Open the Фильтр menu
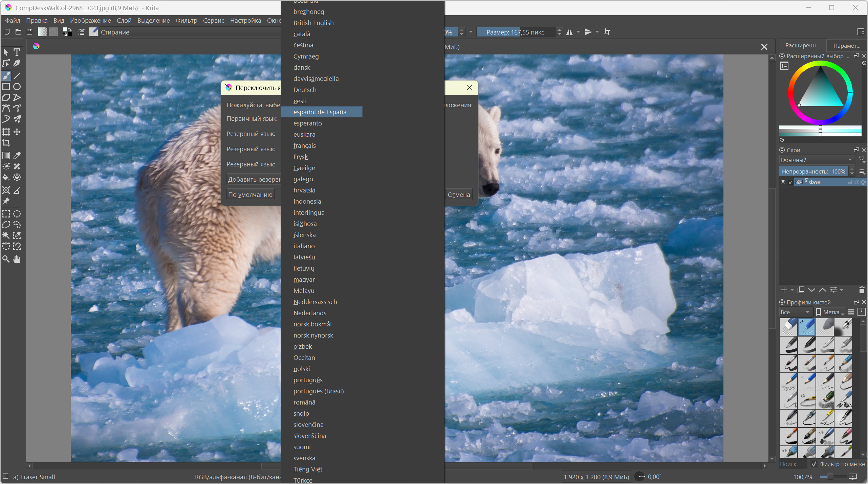Image resolution: width=868 pixels, height=484 pixels. (186, 21)
